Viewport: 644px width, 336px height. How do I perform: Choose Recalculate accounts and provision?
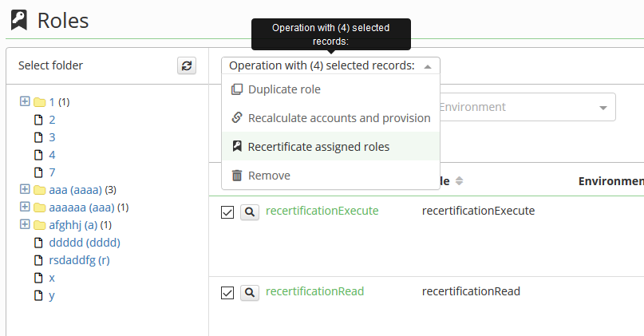coord(330,118)
